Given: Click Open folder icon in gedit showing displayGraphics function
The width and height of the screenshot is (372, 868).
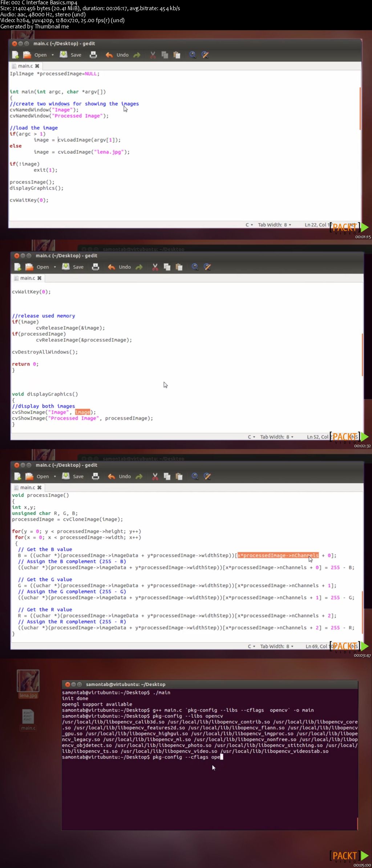Looking at the screenshot, I should click(29, 267).
